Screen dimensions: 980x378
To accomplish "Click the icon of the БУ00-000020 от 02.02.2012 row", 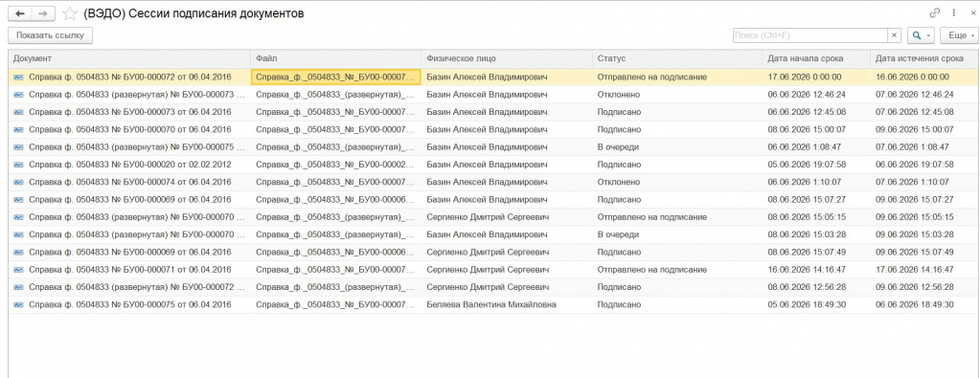I will pyautogui.click(x=18, y=165).
